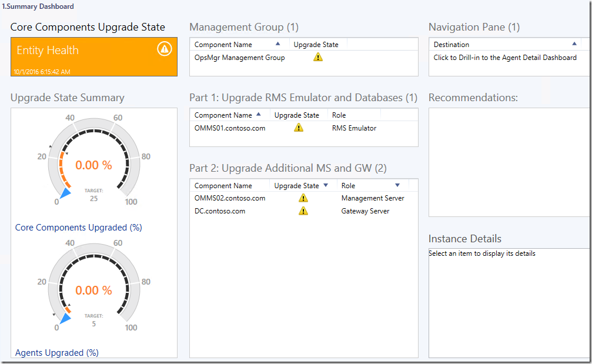Click the Recommendations text box
Image resolution: width=592 pixels, height=364 pixels.
pyautogui.click(x=510, y=162)
